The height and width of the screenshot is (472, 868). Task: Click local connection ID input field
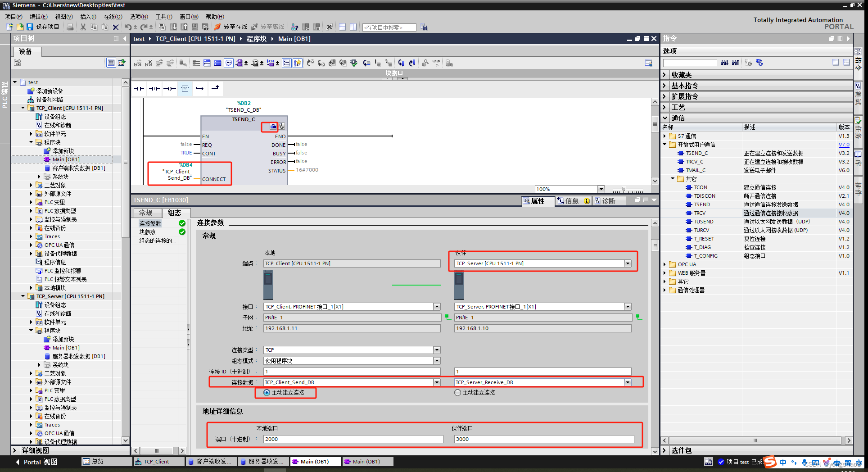(x=352, y=372)
